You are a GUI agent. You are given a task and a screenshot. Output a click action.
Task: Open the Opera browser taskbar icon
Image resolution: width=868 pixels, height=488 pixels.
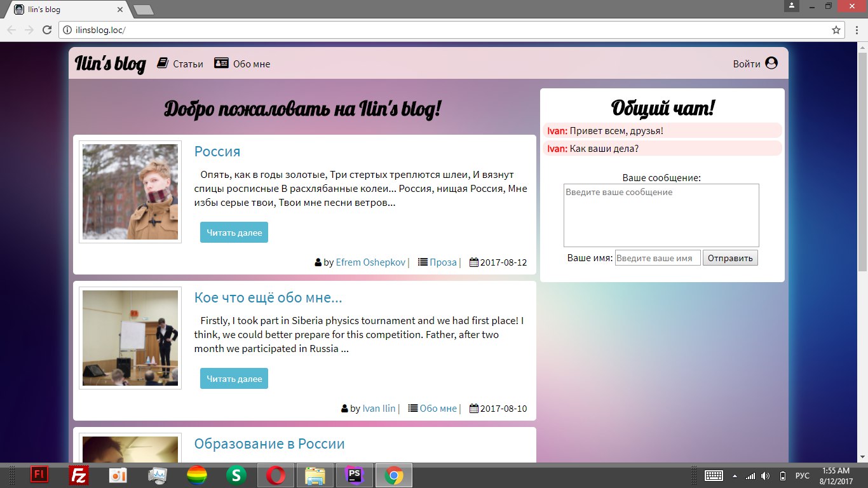click(276, 475)
